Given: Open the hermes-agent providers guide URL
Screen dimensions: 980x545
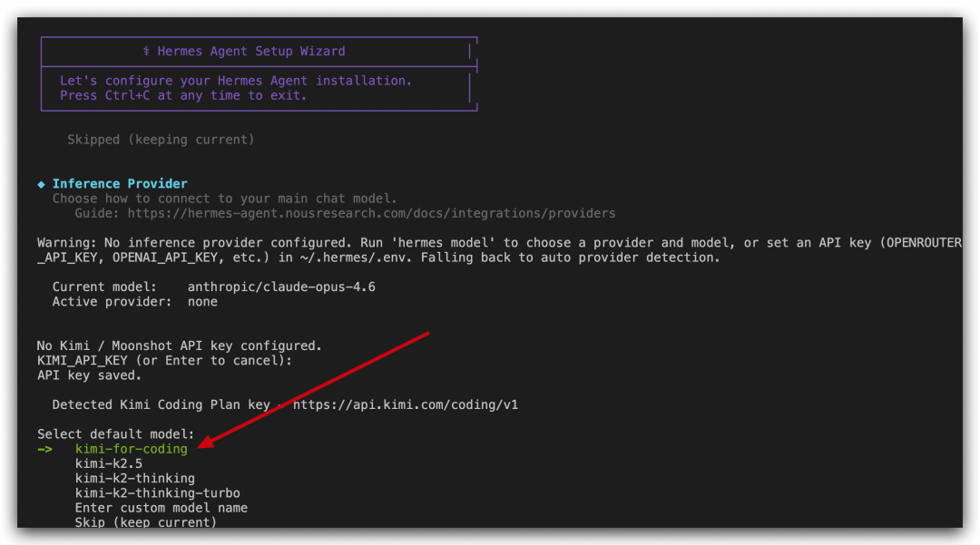Looking at the screenshot, I should (371, 213).
